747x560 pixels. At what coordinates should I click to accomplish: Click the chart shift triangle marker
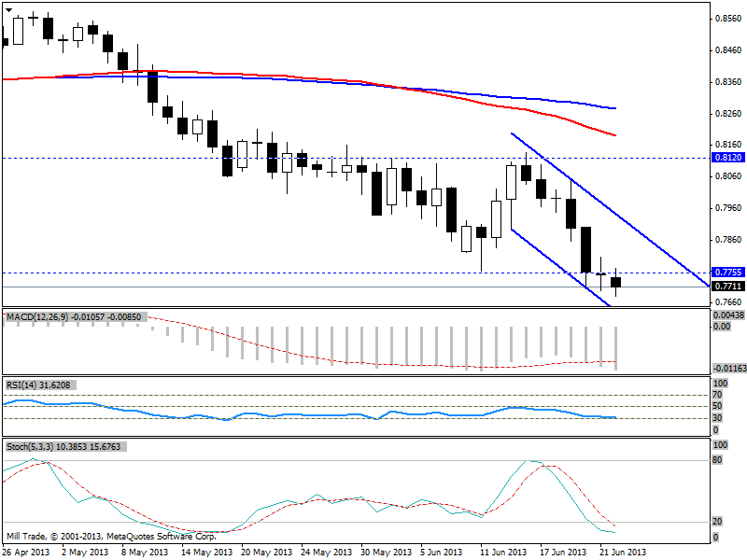pos(8,10)
